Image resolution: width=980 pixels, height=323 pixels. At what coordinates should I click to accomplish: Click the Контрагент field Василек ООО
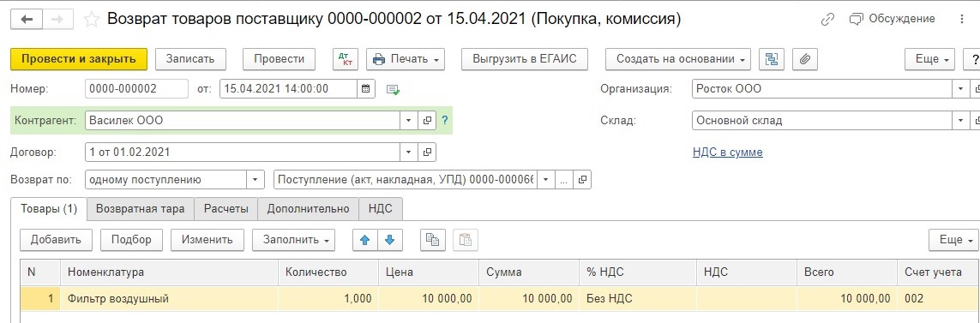tap(243, 120)
